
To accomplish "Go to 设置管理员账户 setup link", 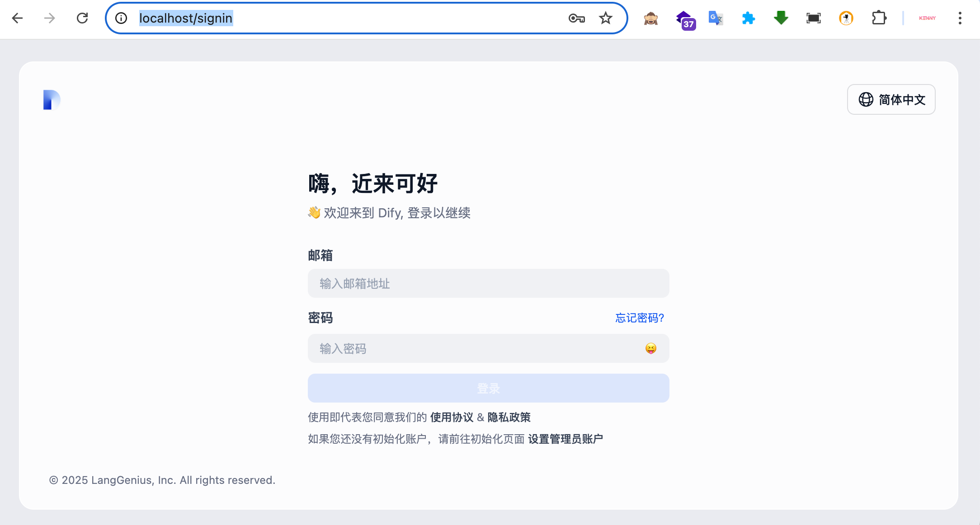I will [565, 439].
